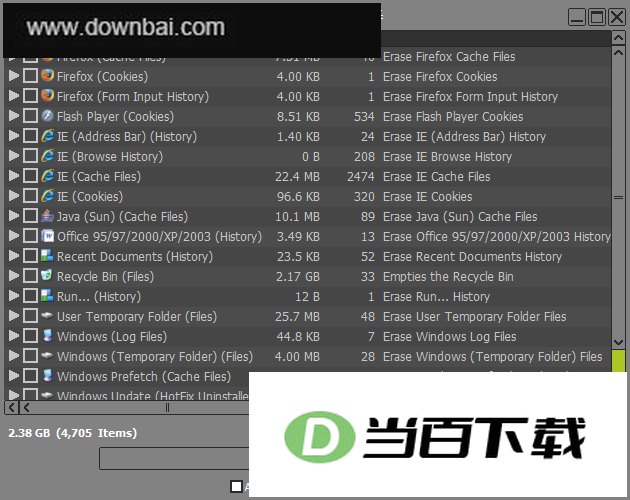Enable the Windows (Log Files) checkbox
Screen dimensions: 630x500
tap(30, 336)
